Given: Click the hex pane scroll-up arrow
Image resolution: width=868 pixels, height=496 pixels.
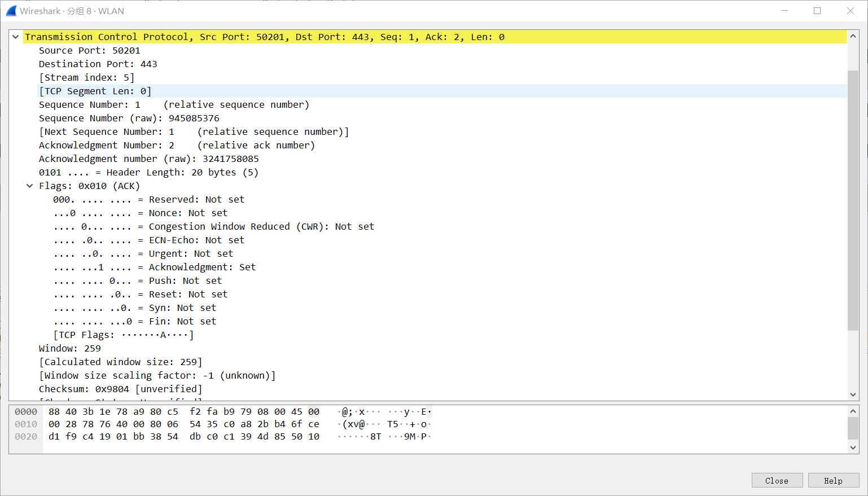Looking at the screenshot, I should click(x=853, y=411).
